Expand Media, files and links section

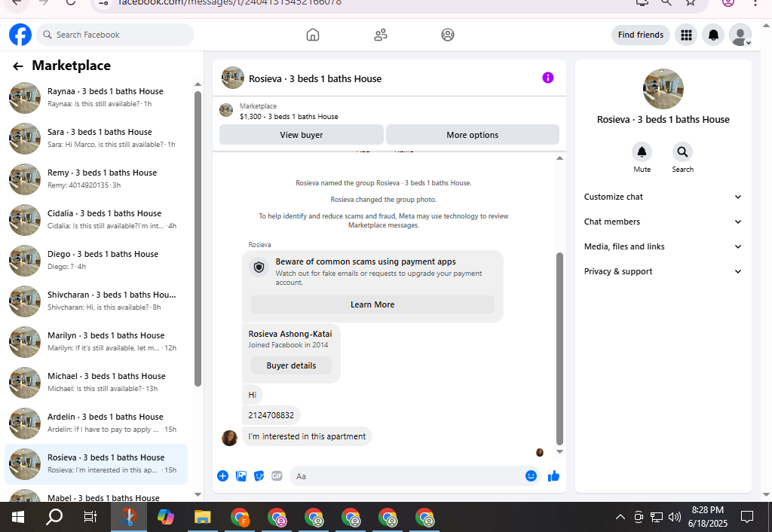pyautogui.click(x=663, y=246)
